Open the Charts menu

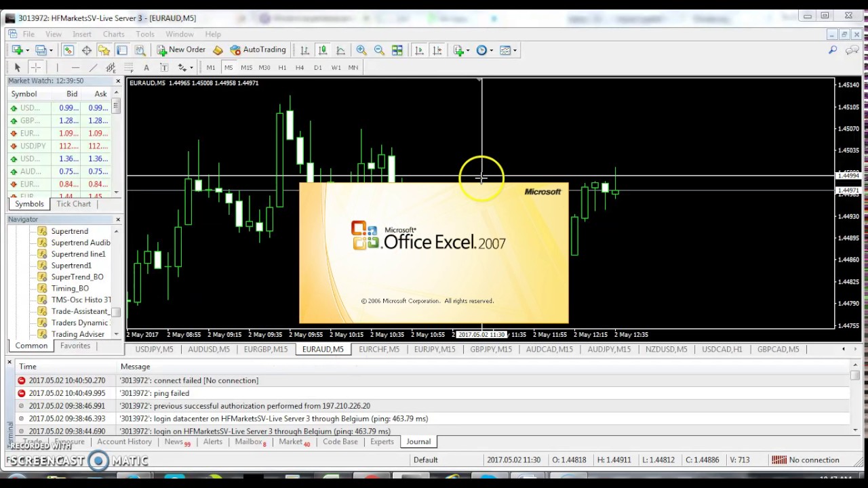(114, 34)
